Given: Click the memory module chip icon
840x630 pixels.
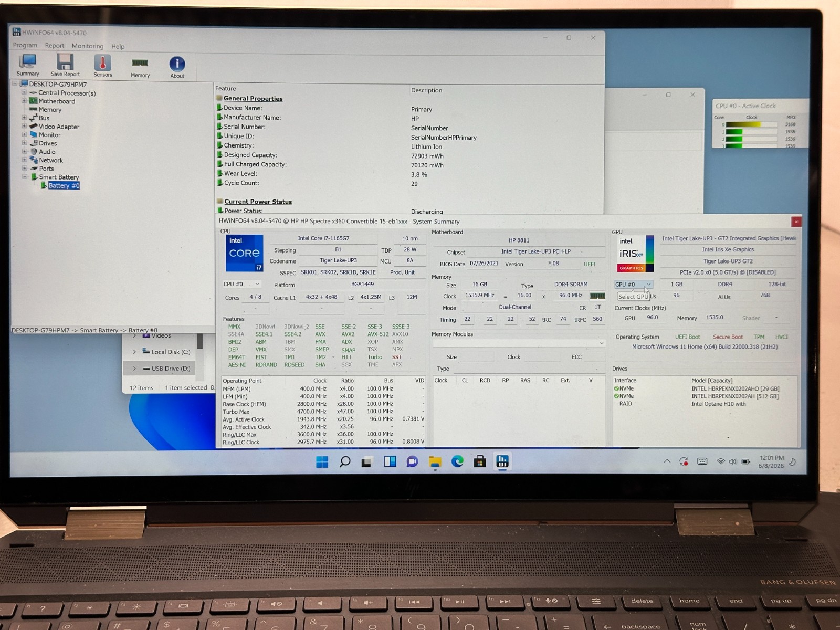Looking at the screenshot, I should pyautogui.click(x=597, y=296).
